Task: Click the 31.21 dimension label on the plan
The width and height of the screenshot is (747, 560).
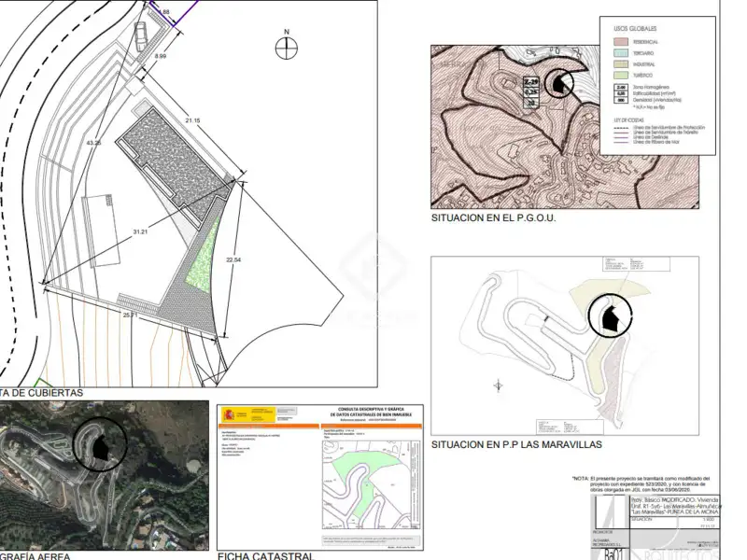Action: click(x=141, y=231)
